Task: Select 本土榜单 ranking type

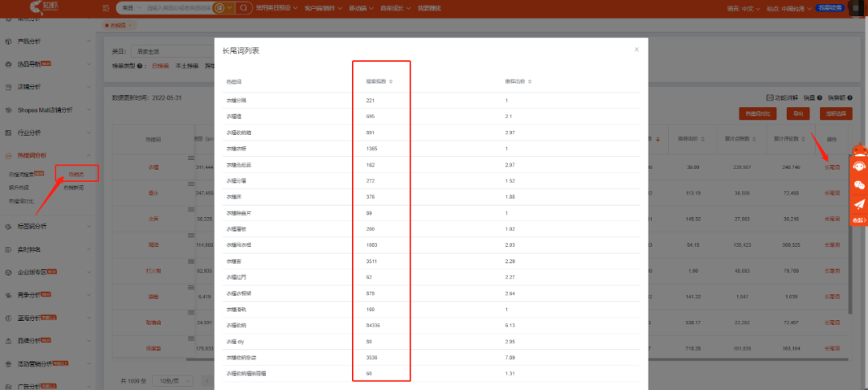Action: click(187, 66)
